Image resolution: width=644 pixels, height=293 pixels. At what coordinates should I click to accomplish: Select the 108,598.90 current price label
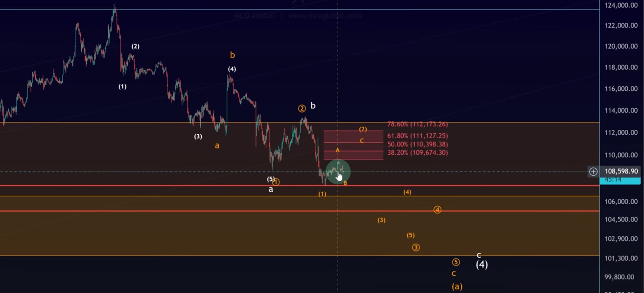(x=621, y=171)
